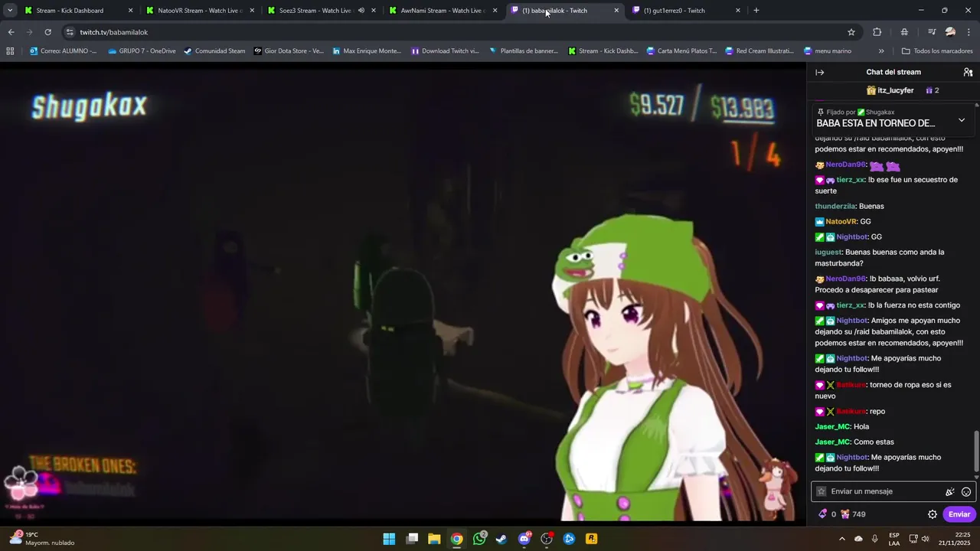Open username Jaser_MC on the Hola message

tap(832, 426)
